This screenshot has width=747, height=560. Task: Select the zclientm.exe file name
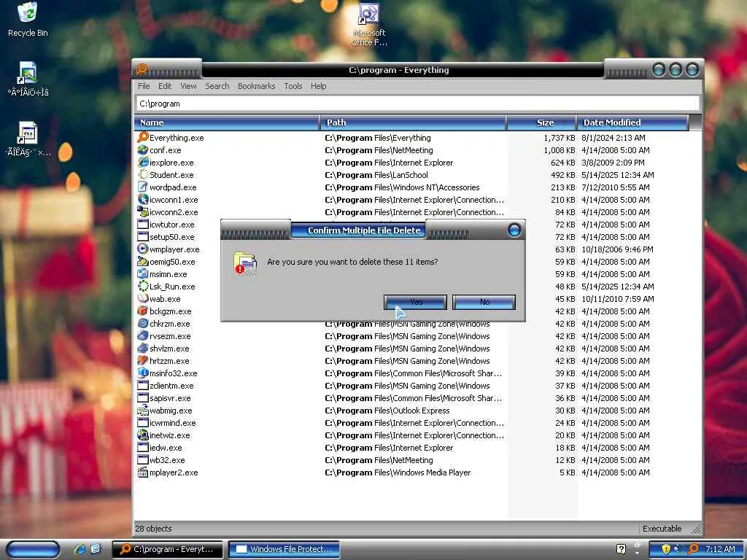[171, 386]
